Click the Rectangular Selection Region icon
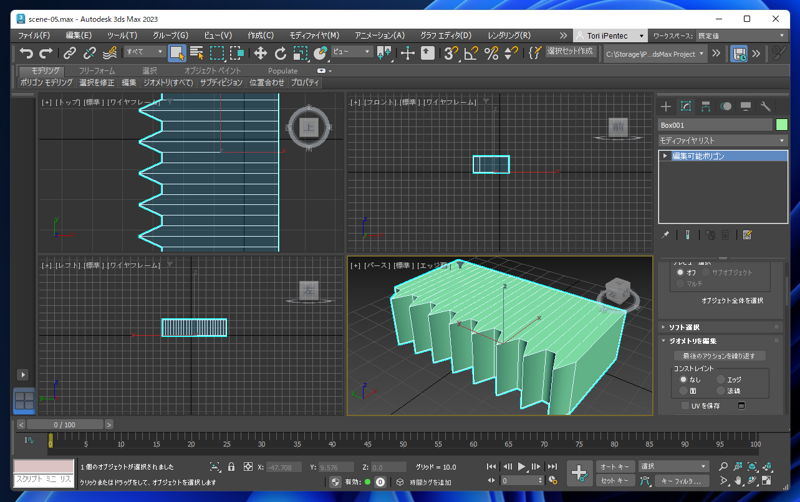The height and width of the screenshot is (502, 800). point(217,53)
